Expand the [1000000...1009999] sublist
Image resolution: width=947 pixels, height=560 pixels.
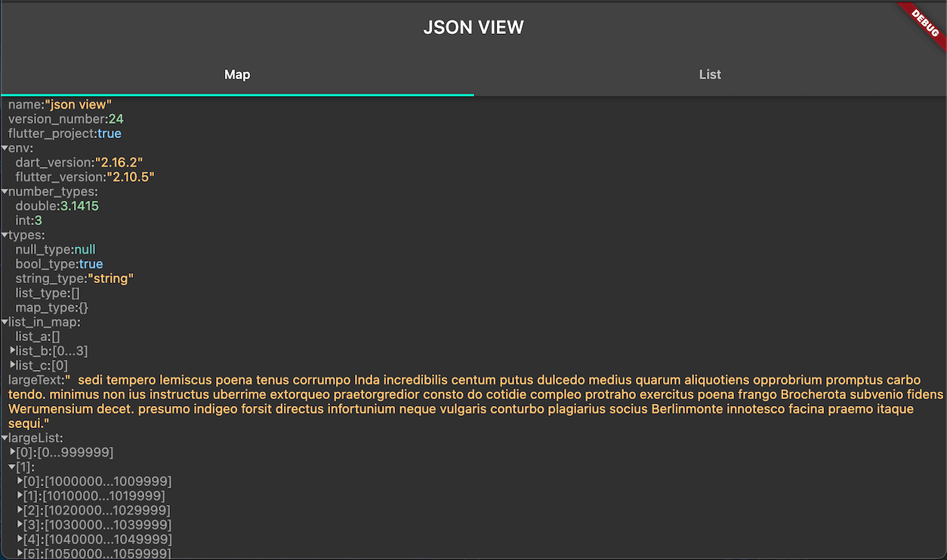click(21, 481)
